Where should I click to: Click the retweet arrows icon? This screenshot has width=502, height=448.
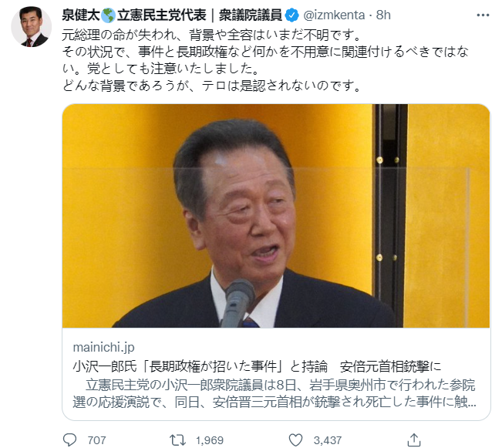pos(177,440)
